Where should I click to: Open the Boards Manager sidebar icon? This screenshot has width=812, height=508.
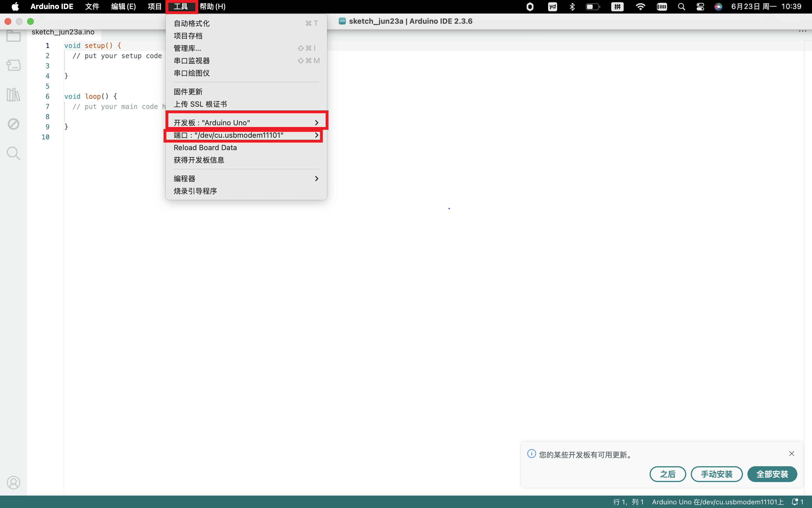(14, 65)
